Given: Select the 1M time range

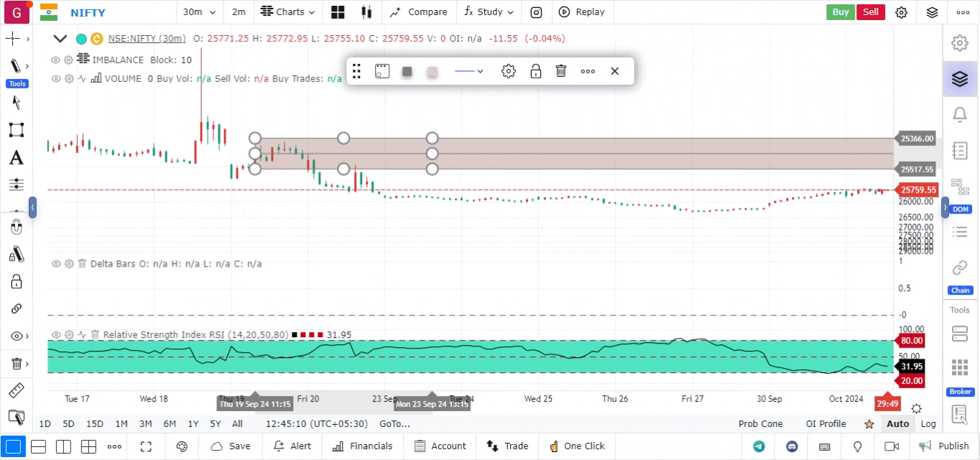Looking at the screenshot, I should (x=121, y=423).
